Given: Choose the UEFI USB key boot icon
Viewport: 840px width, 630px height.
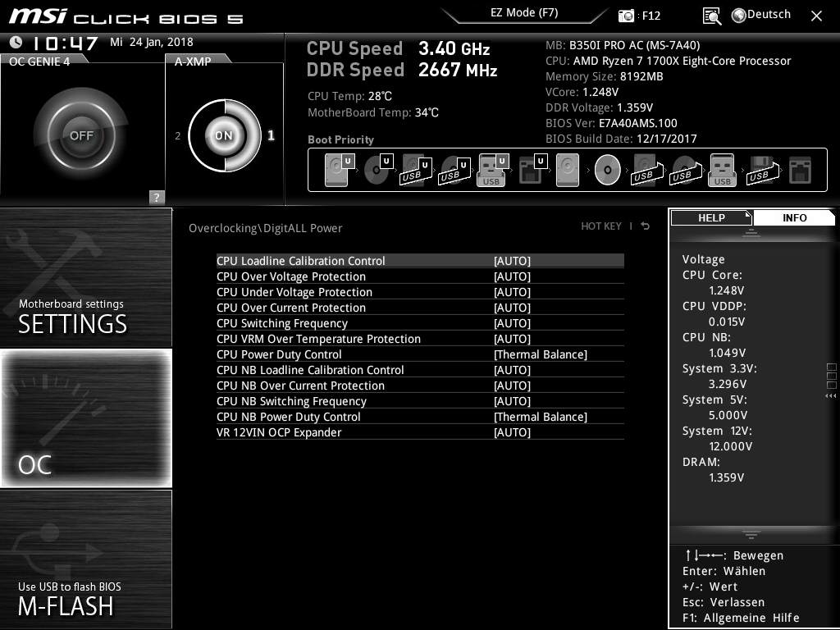Looking at the screenshot, I should [493, 170].
